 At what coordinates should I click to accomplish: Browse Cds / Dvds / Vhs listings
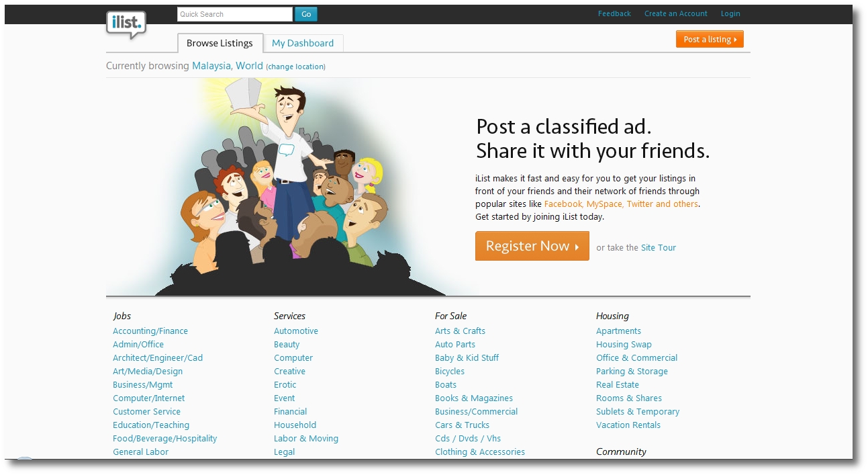pyautogui.click(x=468, y=439)
